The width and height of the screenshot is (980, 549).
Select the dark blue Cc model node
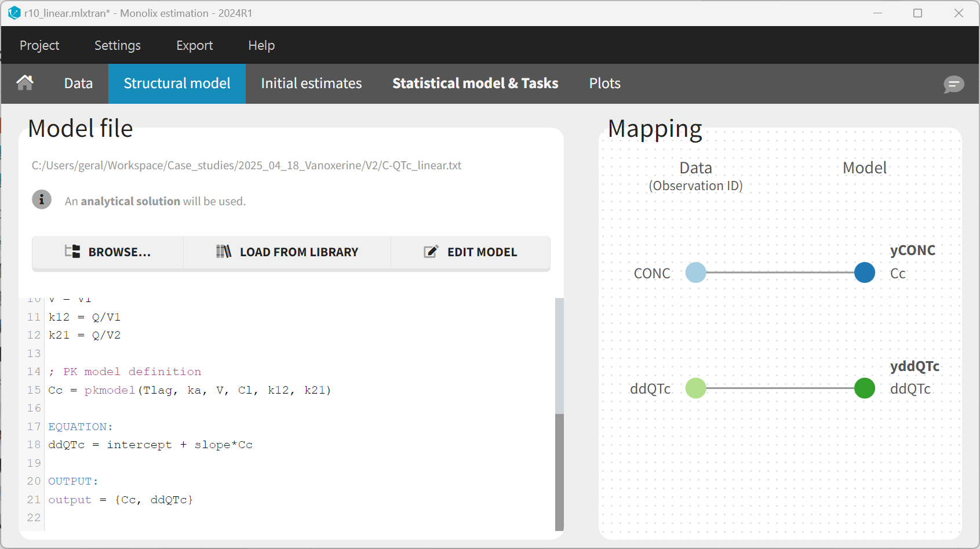click(864, 272)
